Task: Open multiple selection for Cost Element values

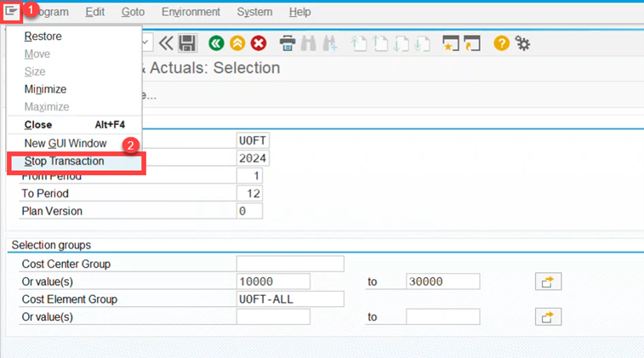Action: click(548, 317)
